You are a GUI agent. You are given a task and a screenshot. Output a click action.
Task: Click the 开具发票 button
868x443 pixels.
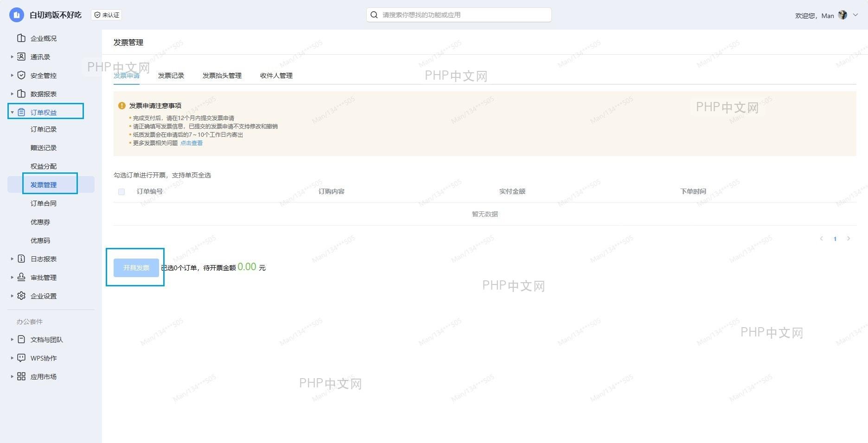coord(136,268)
